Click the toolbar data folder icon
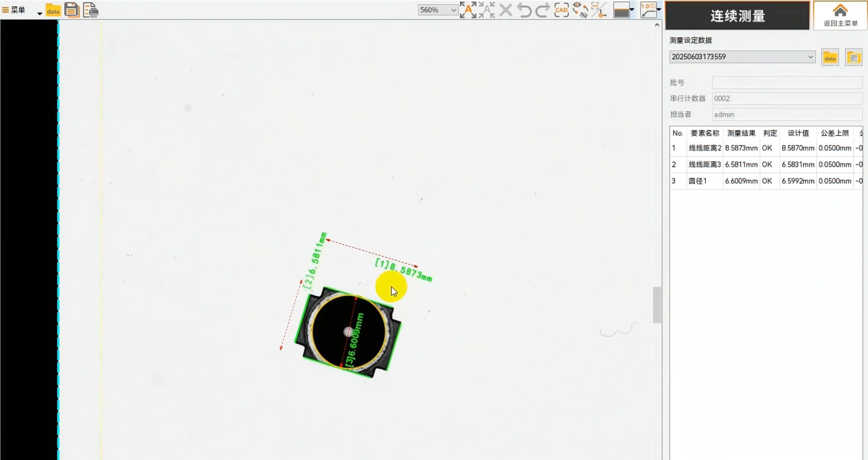Viewport: 868px width, 460px height. click(53, 10)
